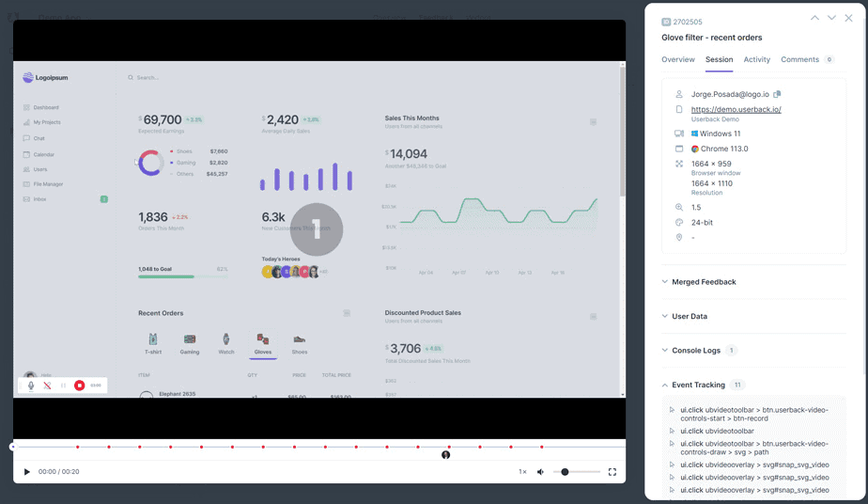Adjust the volume slider handle
Screen dimensions: 868x504
tap(565, 472)
